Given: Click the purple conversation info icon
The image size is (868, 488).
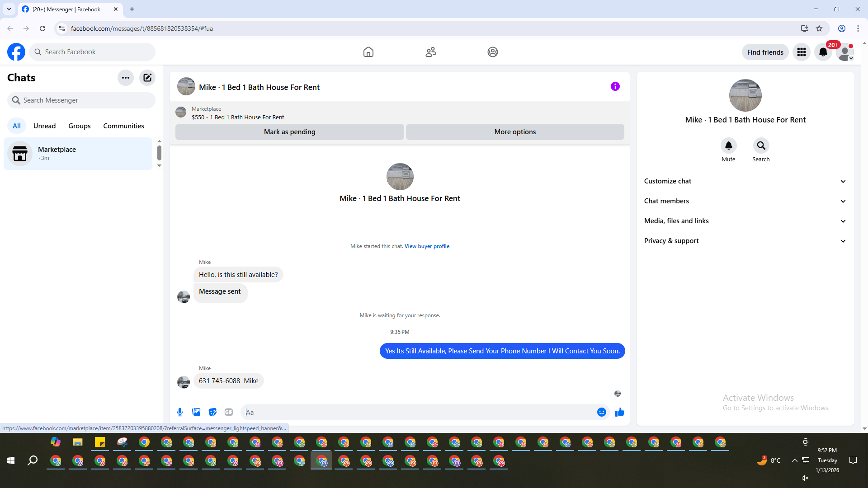Looking at the screenshot, I should [x=615, y=86].
